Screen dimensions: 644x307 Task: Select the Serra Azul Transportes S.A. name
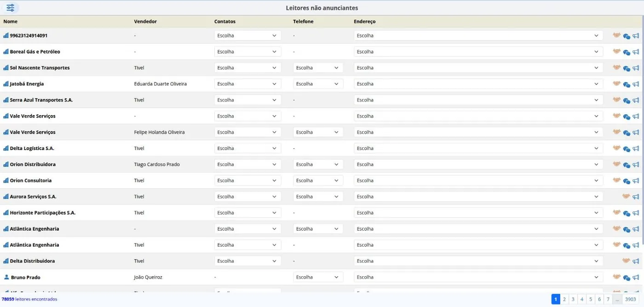click(41, 100)
